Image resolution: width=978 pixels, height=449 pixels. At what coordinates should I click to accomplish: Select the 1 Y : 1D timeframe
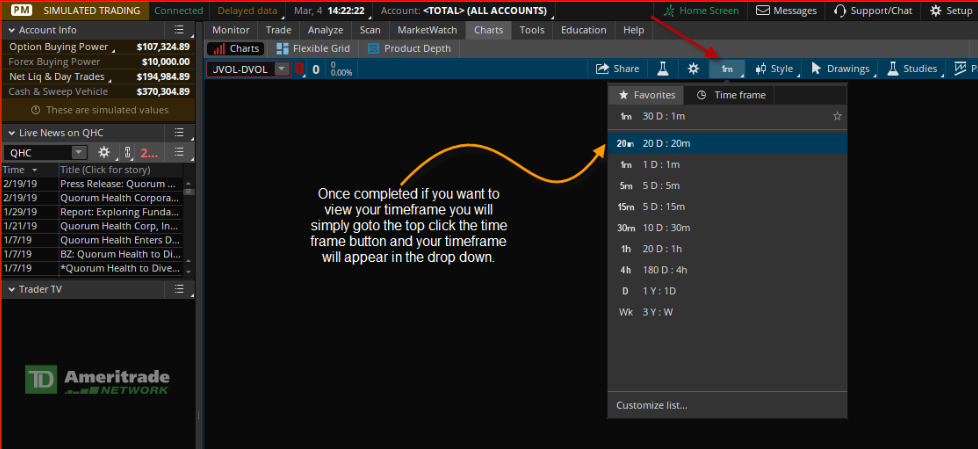coord(727,291)
